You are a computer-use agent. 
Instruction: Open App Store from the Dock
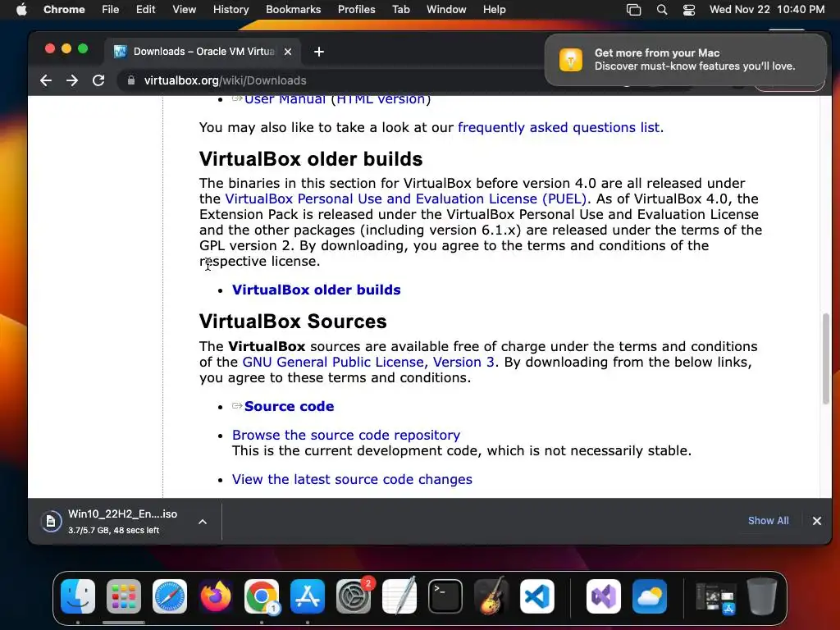(x=308, y=596)
